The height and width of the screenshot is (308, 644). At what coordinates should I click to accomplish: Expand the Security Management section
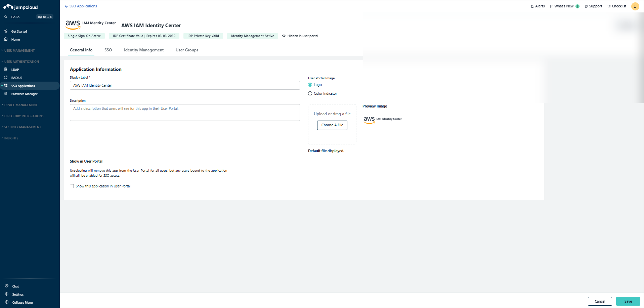tap(23, 127)
